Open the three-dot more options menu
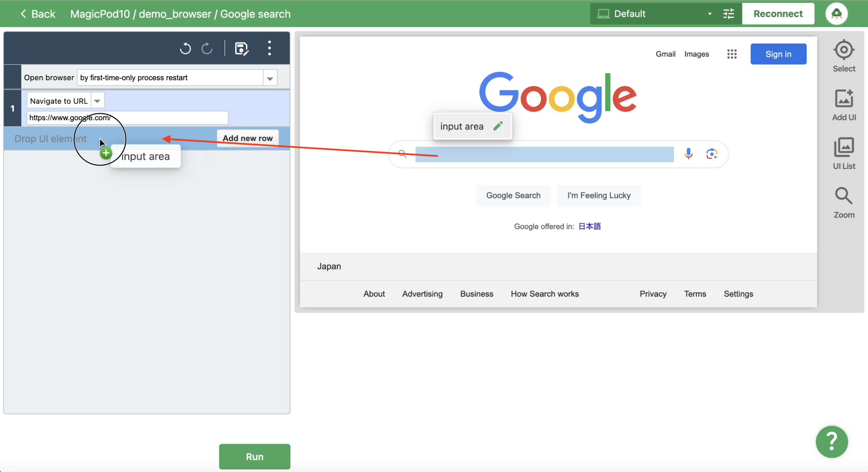The width and height of the screenshot is (868, 472). (269, 48)
